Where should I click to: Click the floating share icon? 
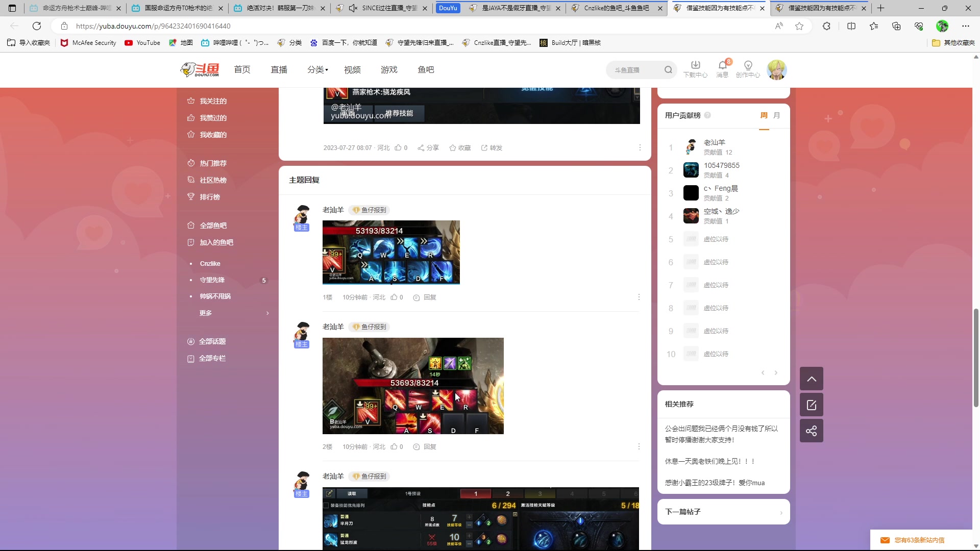(x=811, y=431)
